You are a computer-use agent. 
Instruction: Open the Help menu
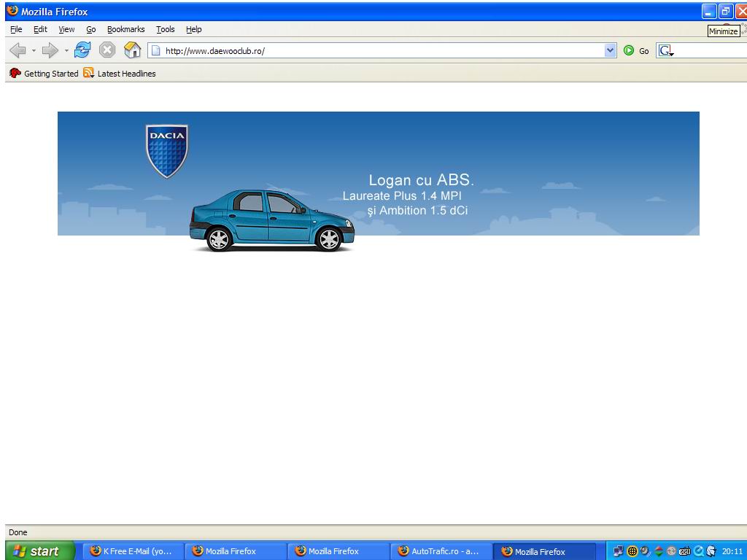(194, 29)
